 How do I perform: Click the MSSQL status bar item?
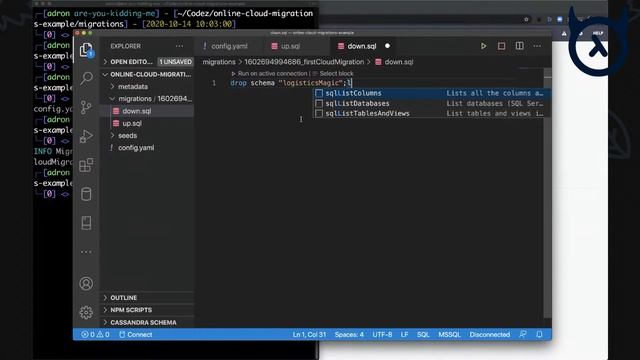click(x=449, y=334)
